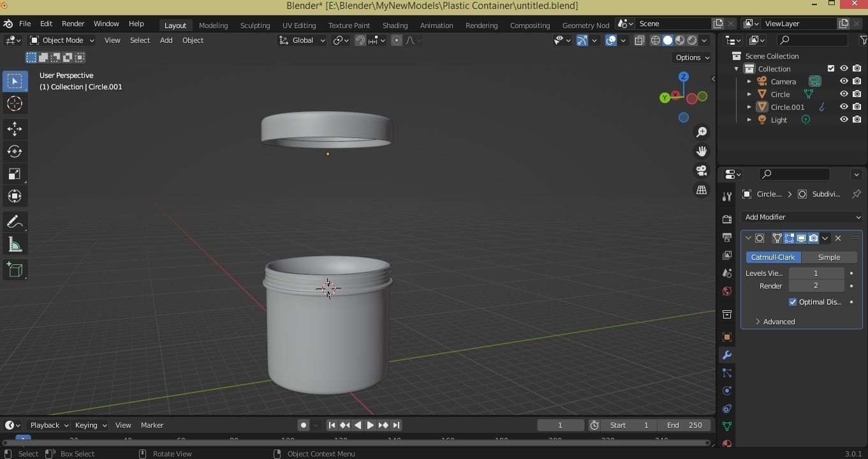Select the Scale tool
Image resolution: width=868 pixels, height=459 pixels.
point(15,174)
